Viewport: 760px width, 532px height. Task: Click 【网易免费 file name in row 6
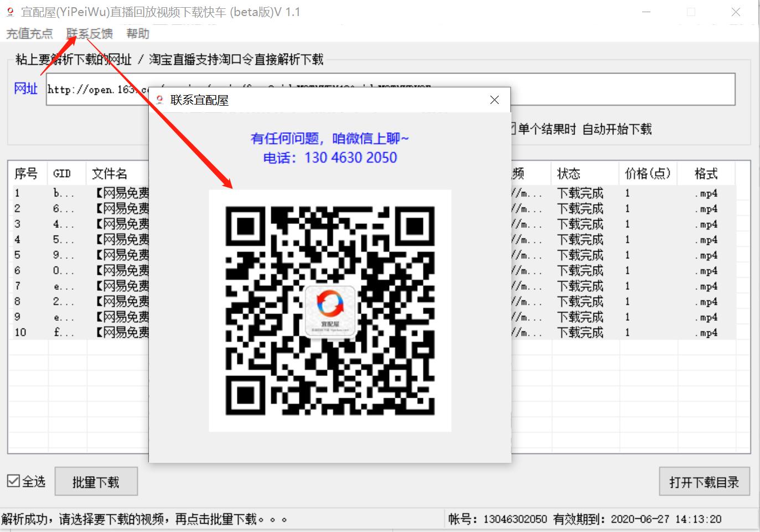tap(122, 270)
